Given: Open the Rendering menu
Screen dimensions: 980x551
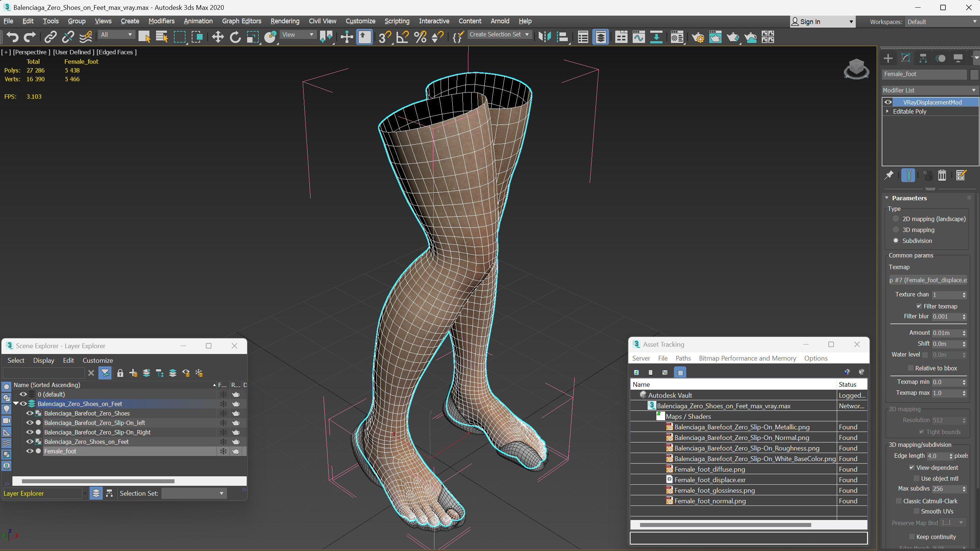Looking at the screenshot, I should pyautogui.click(x=285, y=21).
